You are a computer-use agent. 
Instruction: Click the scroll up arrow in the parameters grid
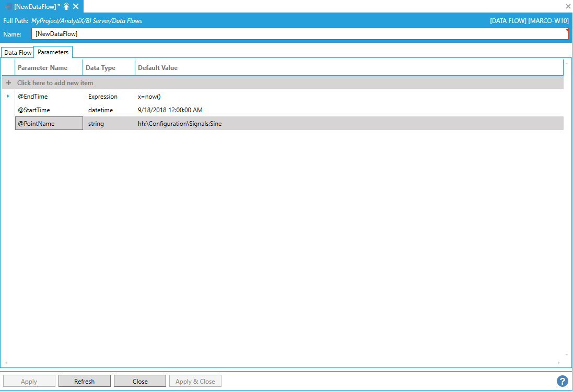tap(567, 64)
